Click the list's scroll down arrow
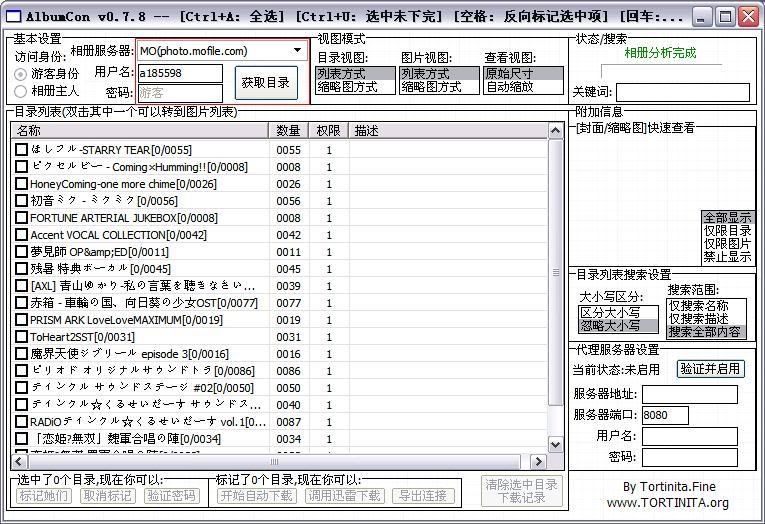Screen dimensions: 765x524 point(555,444)
